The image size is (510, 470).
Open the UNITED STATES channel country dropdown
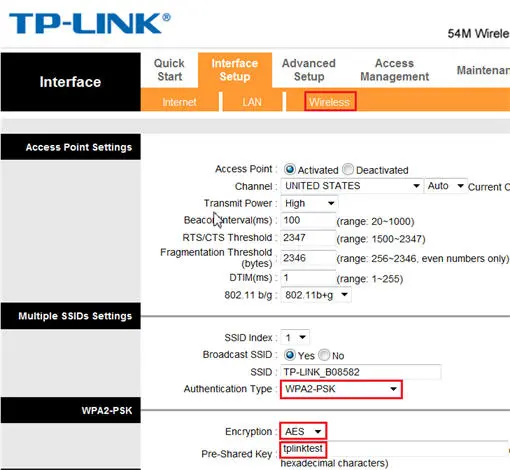point(352,186)
